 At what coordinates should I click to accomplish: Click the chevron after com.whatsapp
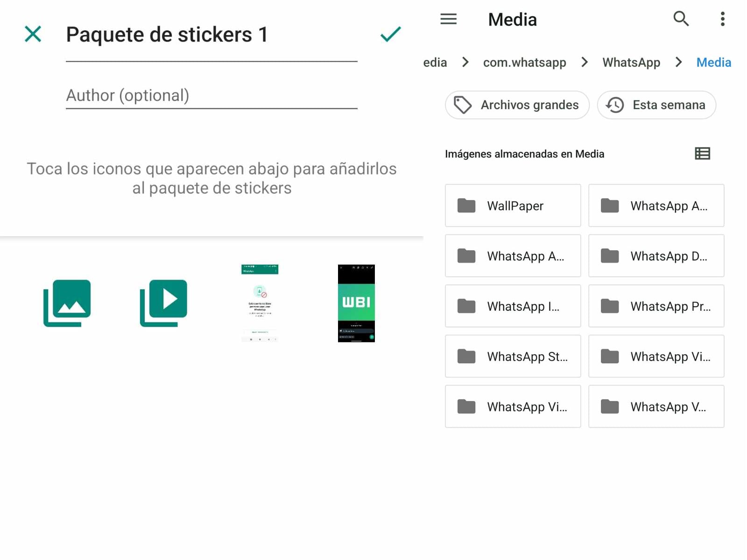tap(584, 62)
